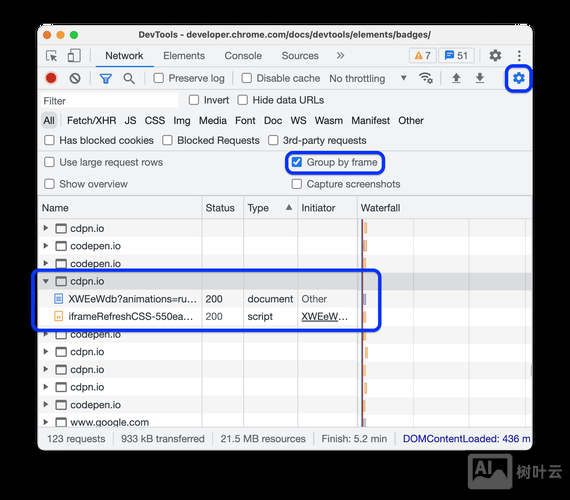Viewport: 570px width, 500px height.
Task: Uncheck Group by frame
Action: point(297,162)
